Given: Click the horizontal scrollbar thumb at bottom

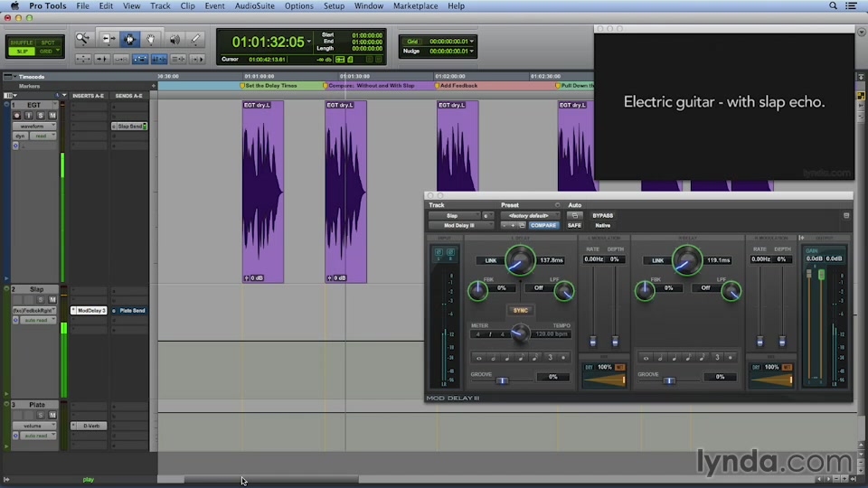Looking at the screenshot, I should click(x=271, y=480).
